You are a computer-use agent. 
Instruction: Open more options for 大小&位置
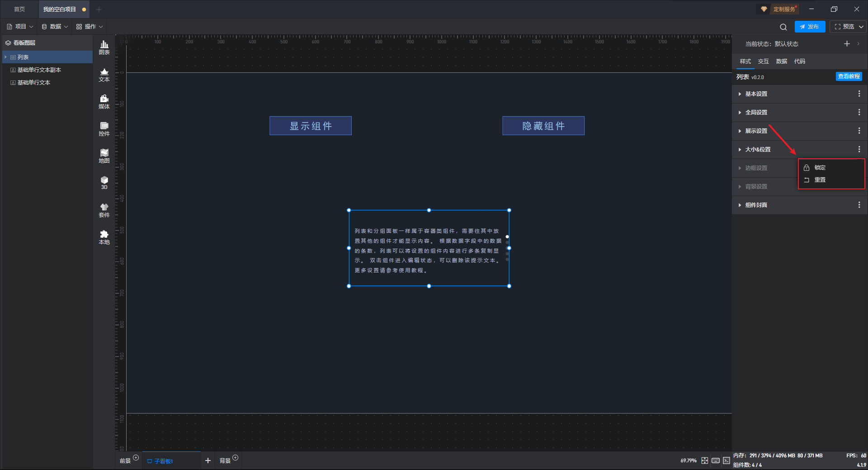859,149
